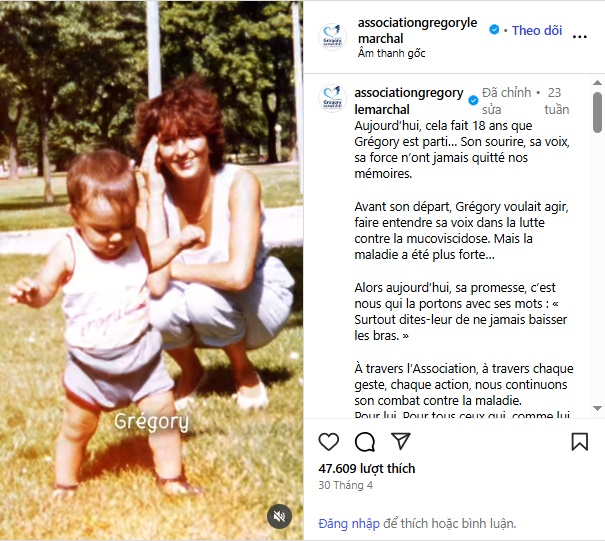Screen dimensions: 605x541
Task: Open comments via speech bubble icon
Action: click(x=365, y=442)
